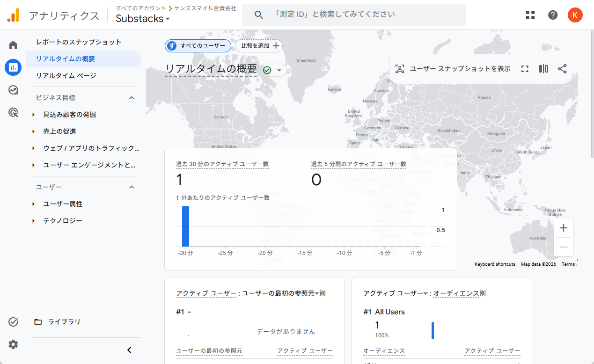Click the Google Analytics logo
Screen dimensions: 594x364
point(13,15)
